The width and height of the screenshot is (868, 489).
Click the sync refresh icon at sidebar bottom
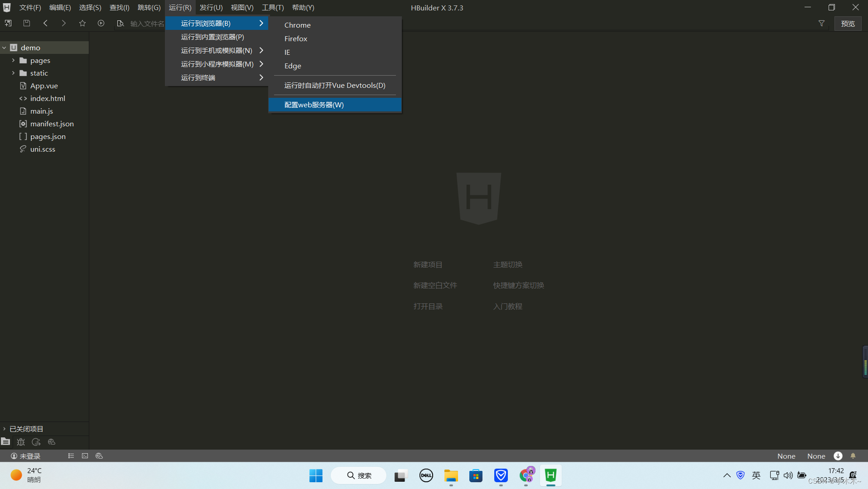[36, 441]
